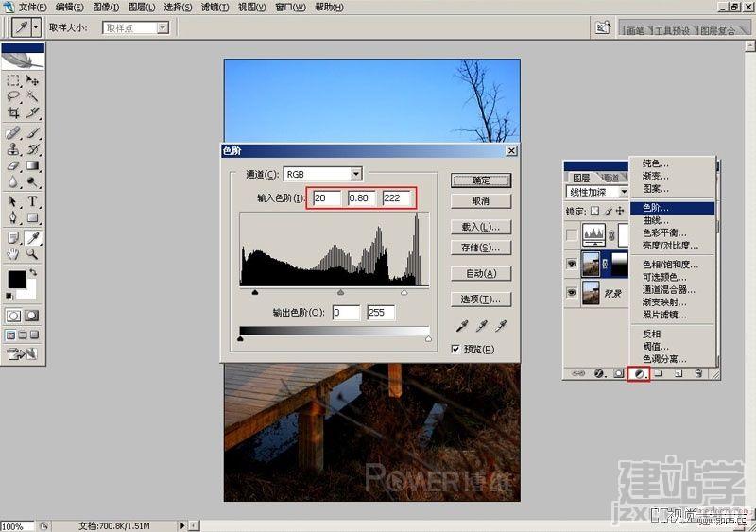Jump to ImageReady button in toolbox
The width and height of the screenshot is (756, 532).
(x=22, y=354)
